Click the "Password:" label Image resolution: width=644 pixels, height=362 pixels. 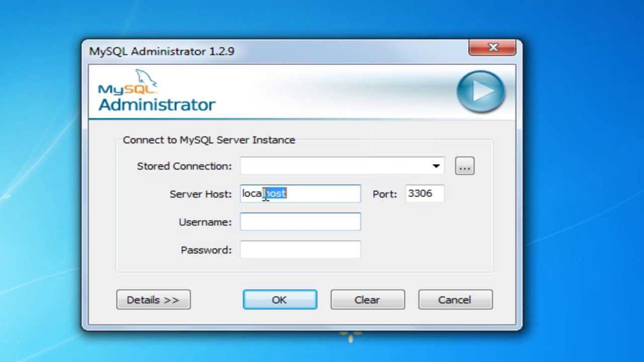point(206,250)
